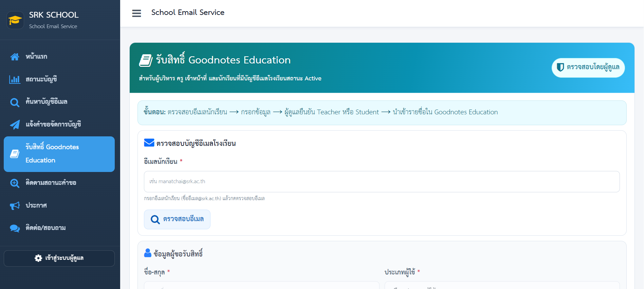The image size is (644, 289).
Task: Click the chat bubbles icon for ติดต่อ/สอบถาม
Action: (15, 228)
